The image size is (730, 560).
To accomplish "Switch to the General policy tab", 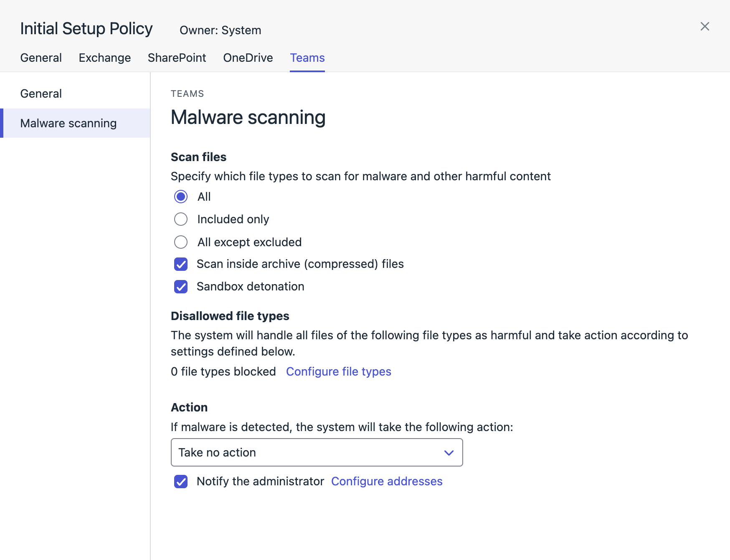I will pos(41,58).
